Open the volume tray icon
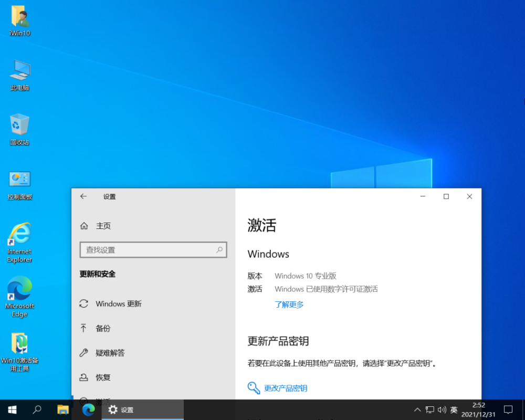This screenshot has width=525, height=420. pos(442,409)
